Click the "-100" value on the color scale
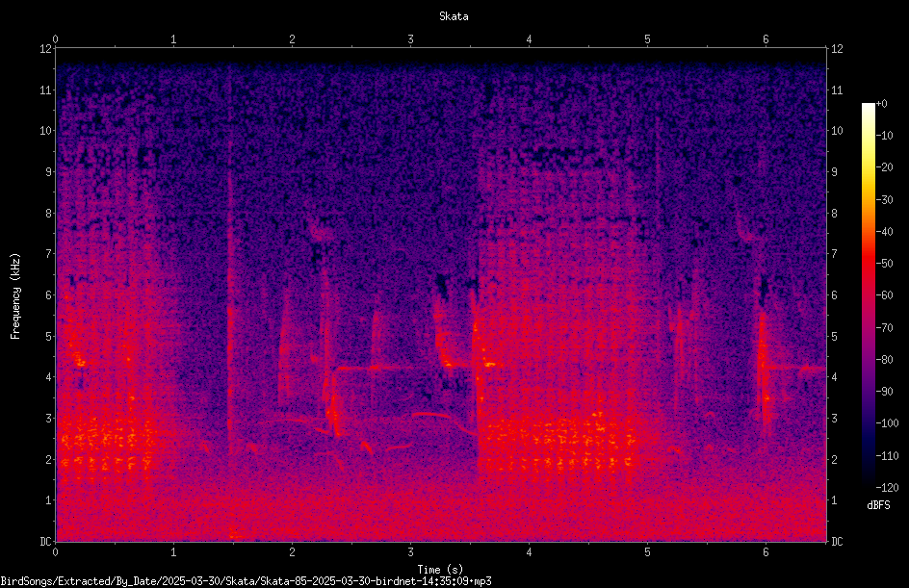 [888, 423]
